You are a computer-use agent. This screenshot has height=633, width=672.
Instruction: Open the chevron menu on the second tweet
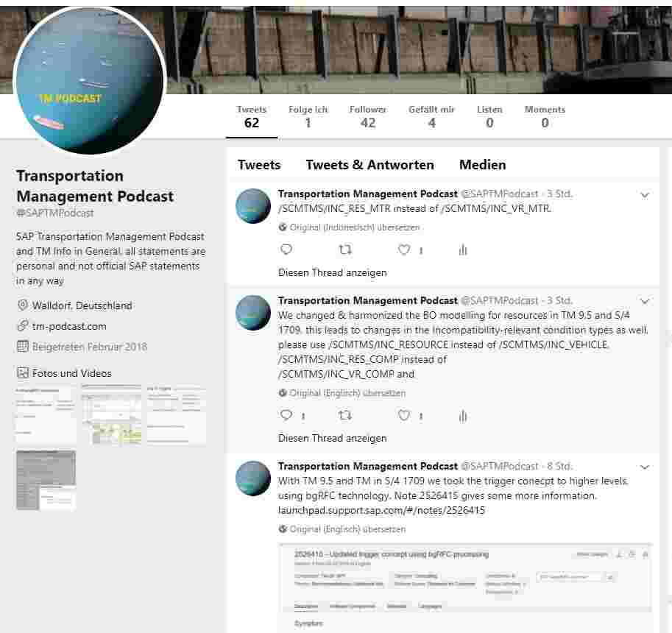(x=645, y=302)
